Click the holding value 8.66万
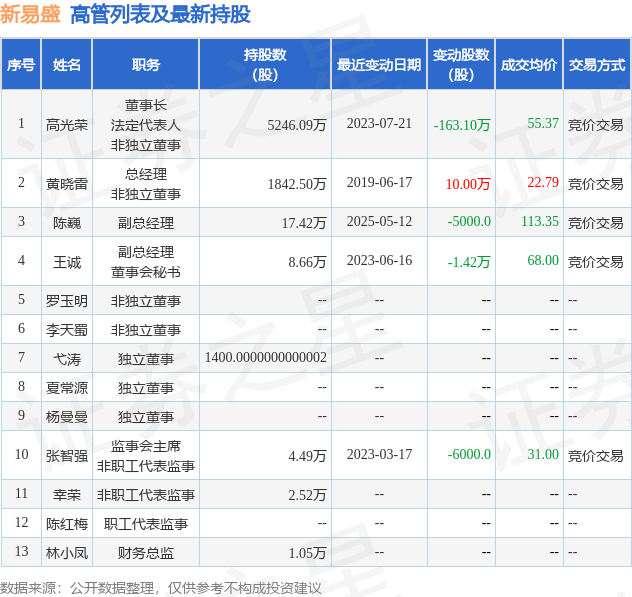This screenshot has width=632, height=597. tap(307, 262)
